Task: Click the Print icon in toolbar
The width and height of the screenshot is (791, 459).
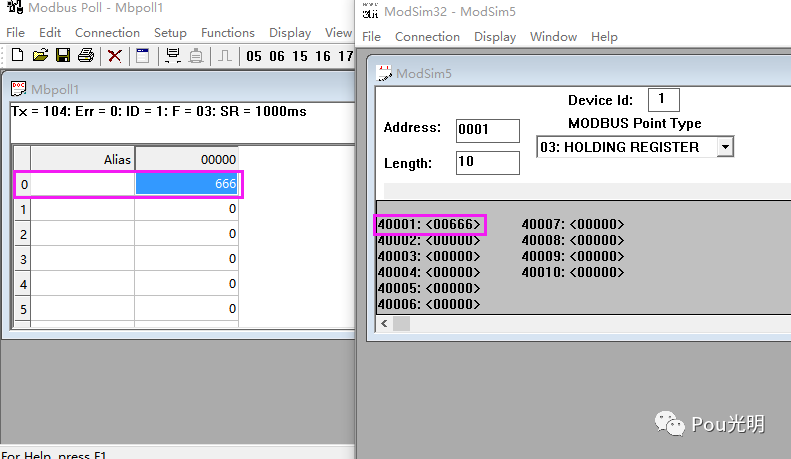Action: click(86, 55)
